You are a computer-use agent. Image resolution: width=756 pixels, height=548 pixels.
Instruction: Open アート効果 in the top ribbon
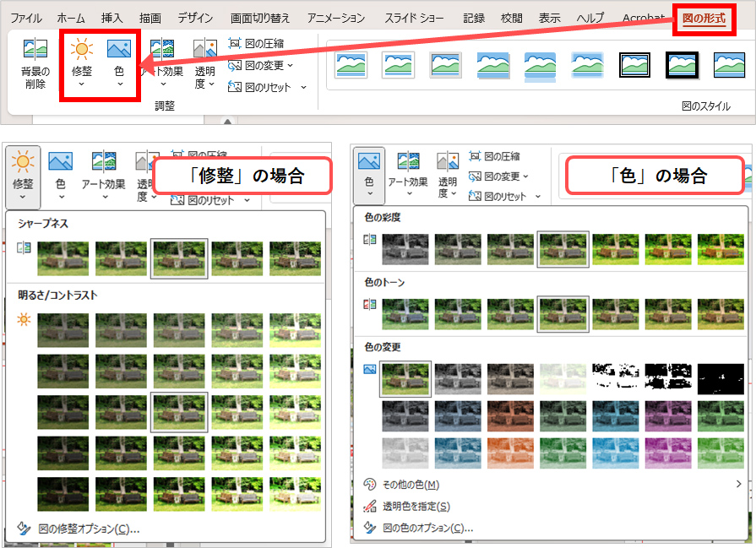tap(164, 63)
